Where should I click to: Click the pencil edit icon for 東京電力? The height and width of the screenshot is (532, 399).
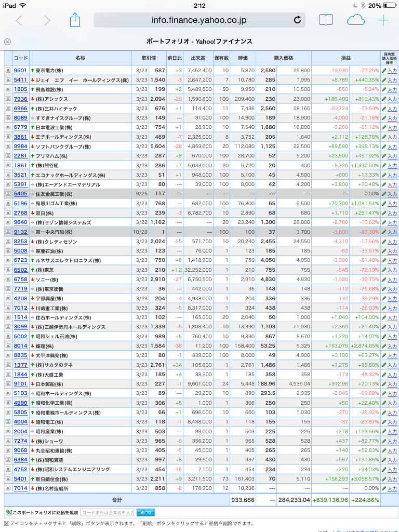[x=384, y=70]
